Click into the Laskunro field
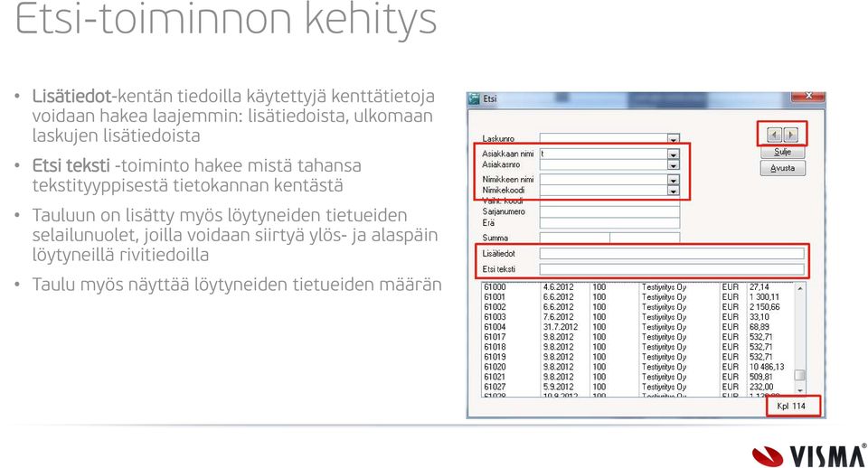Screen dimensions: 868x468 coord(603,138)
